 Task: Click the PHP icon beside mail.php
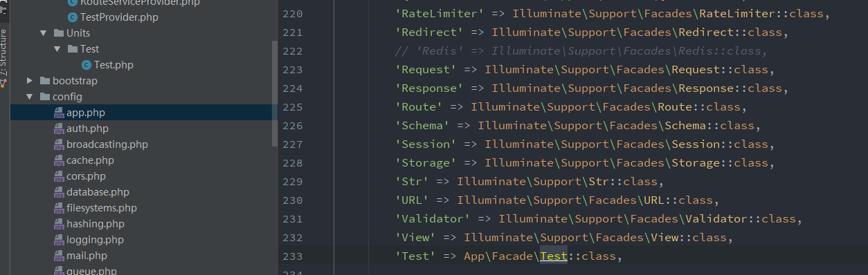[x=60, y=256]
